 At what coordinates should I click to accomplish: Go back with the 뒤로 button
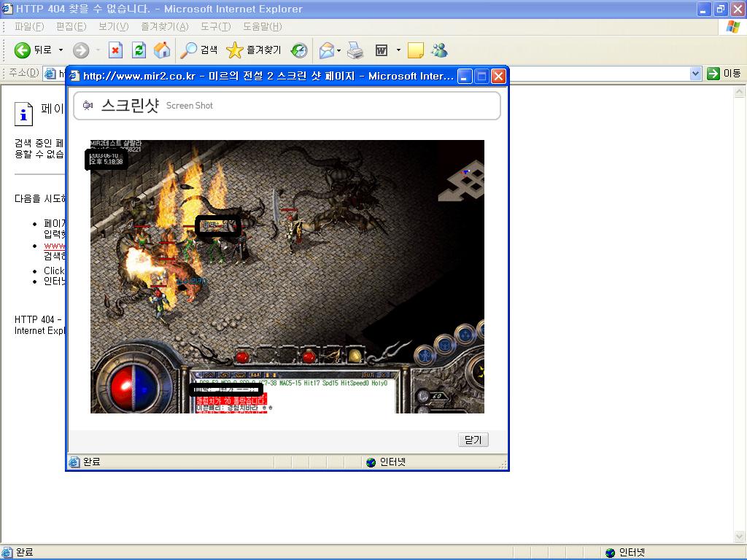[x=32, y=50]
